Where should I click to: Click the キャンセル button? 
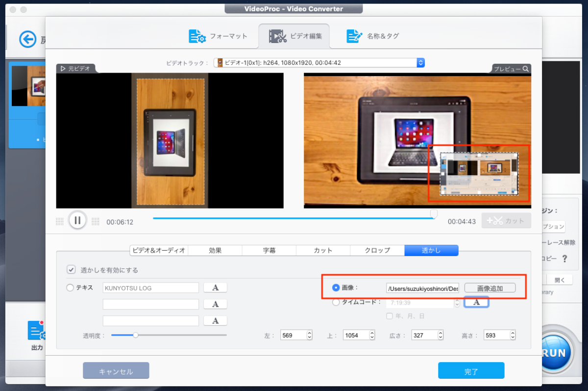click(116, 371)
